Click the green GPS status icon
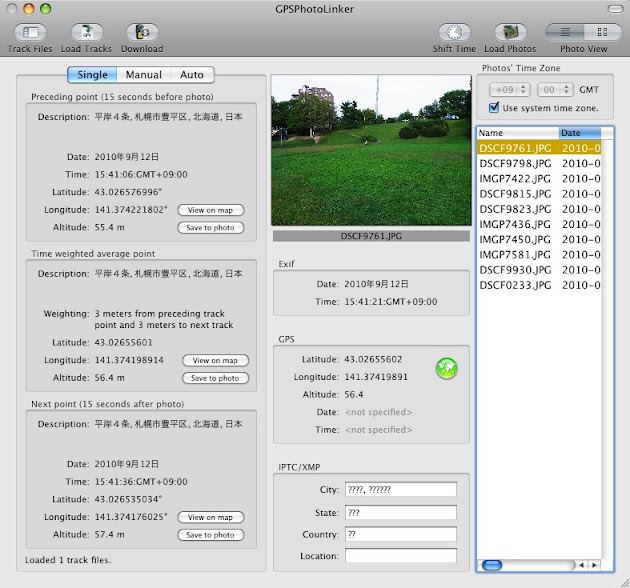The image size is (630, 588). tap(446, 369)
